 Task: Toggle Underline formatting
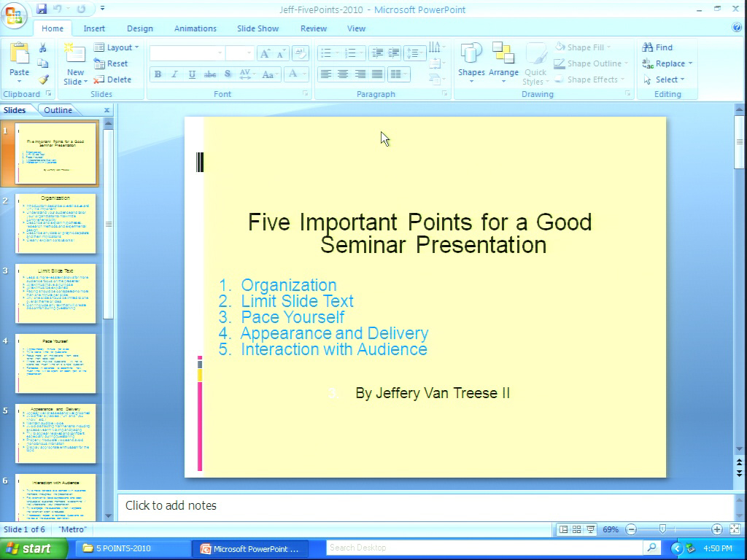coord(192,74)
